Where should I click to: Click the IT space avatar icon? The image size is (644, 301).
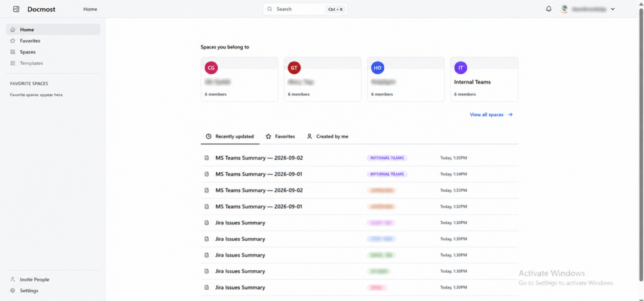tap(461, 68)
